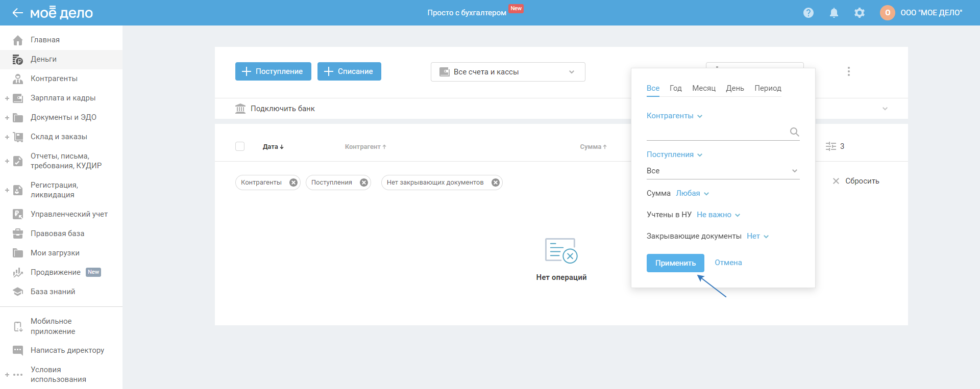Image resolution: width=980 pixels, height=389 pixels.
Task: Open Главная in the sidebar
Action: 61,40
